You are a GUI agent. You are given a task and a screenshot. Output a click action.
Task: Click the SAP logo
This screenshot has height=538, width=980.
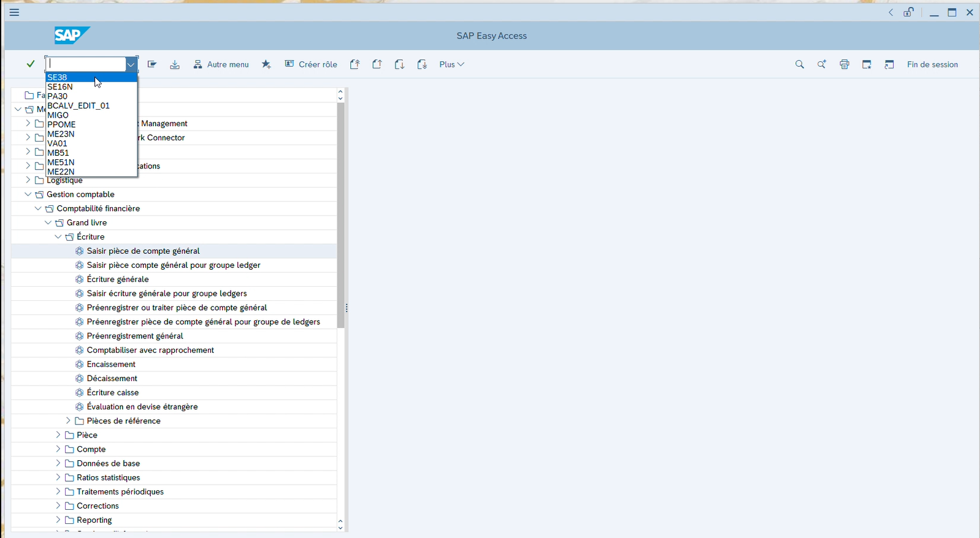click(x=72, y=36)
